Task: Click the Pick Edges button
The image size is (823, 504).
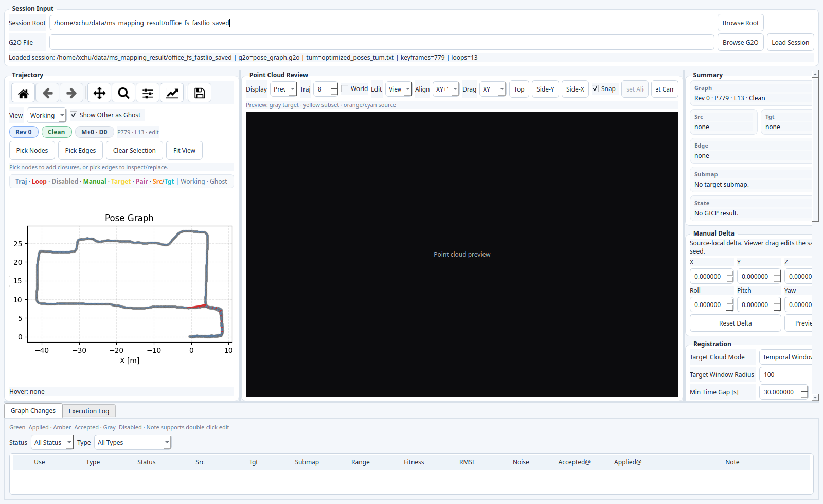Action: click(80, 151)
